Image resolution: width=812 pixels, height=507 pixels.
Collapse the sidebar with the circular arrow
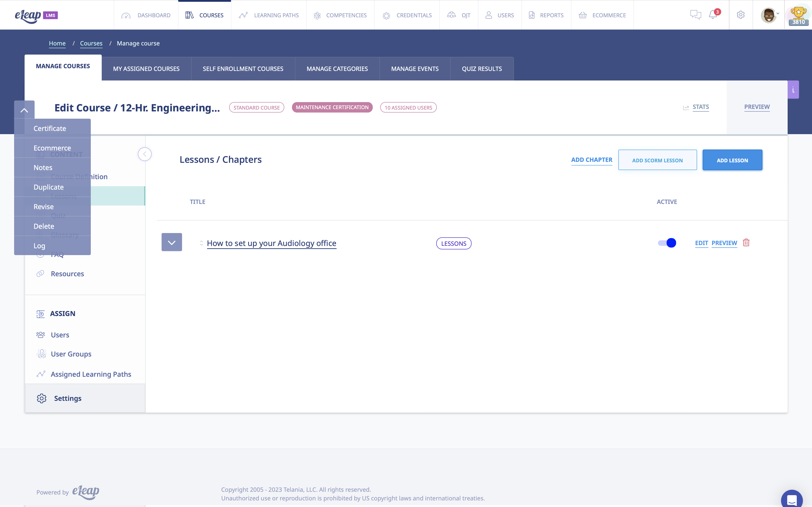(x=145, y=154)
